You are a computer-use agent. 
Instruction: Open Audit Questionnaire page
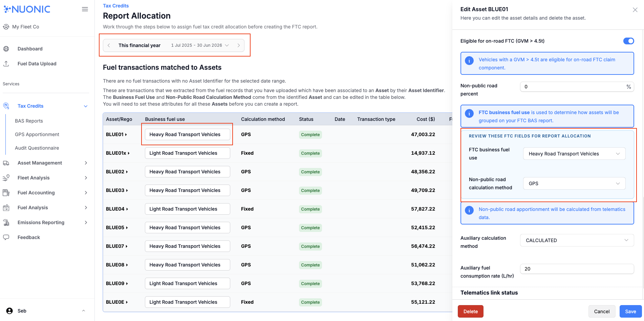37,148
